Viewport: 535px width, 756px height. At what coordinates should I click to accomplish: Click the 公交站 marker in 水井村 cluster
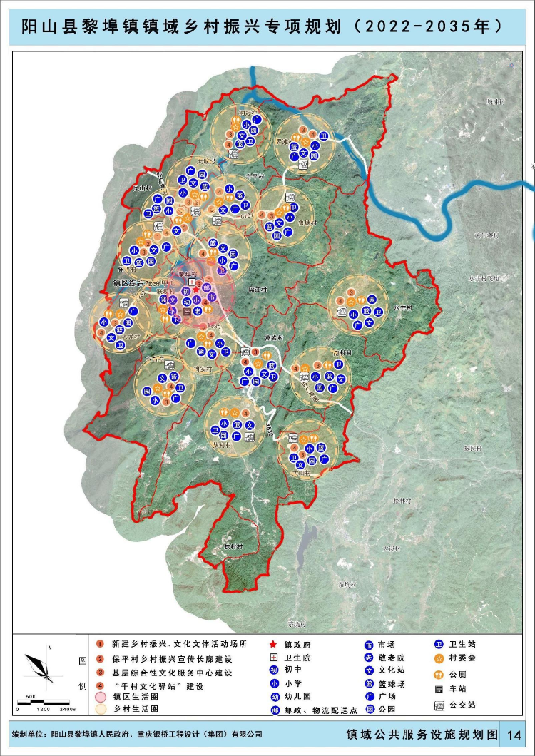(342, 313)
